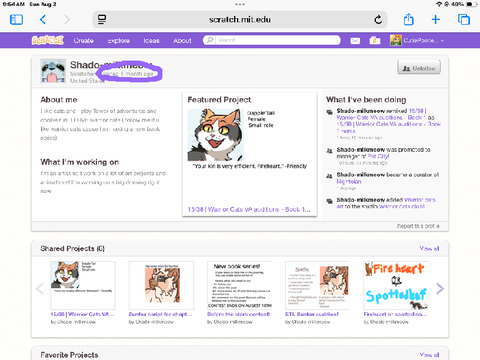Click the Wi-Fi status icon
Viewport: 480px width, 360px height.
point(439,4)
